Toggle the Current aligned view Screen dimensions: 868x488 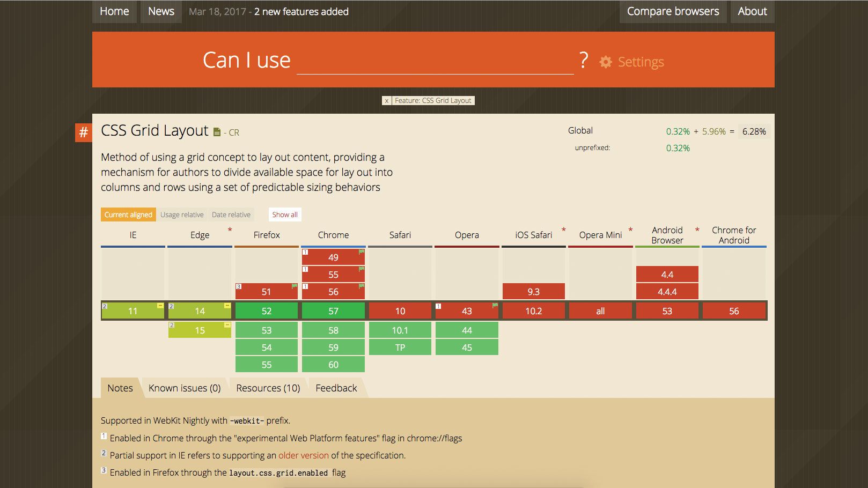[x=128, y=215]
